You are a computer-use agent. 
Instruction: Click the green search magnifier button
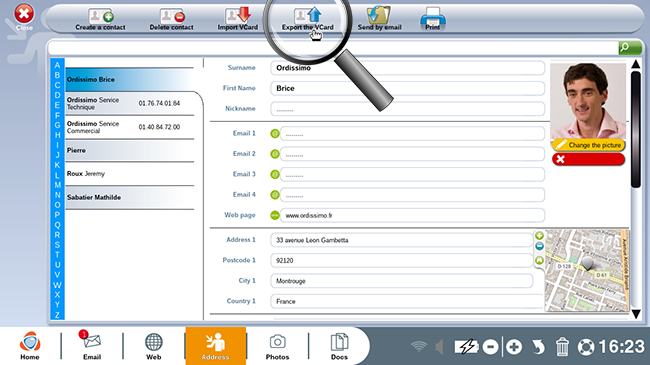pyautogui.click(x=630, y=48)
